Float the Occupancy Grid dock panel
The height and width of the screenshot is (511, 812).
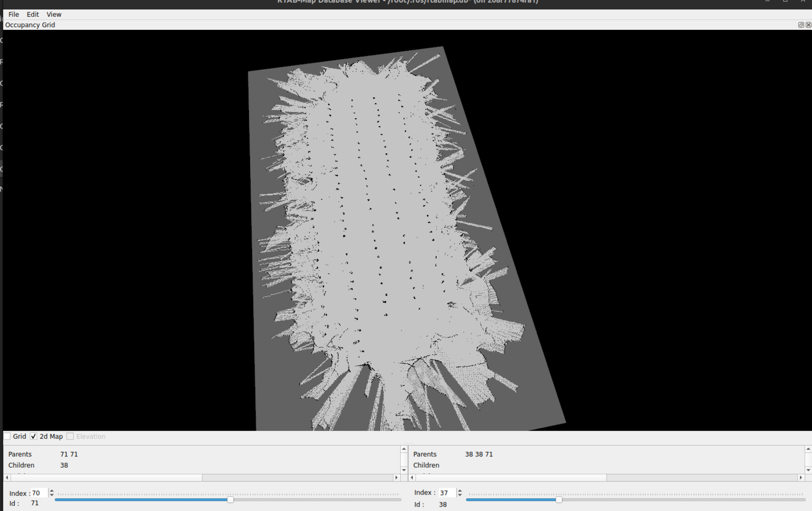click(801, 25)
